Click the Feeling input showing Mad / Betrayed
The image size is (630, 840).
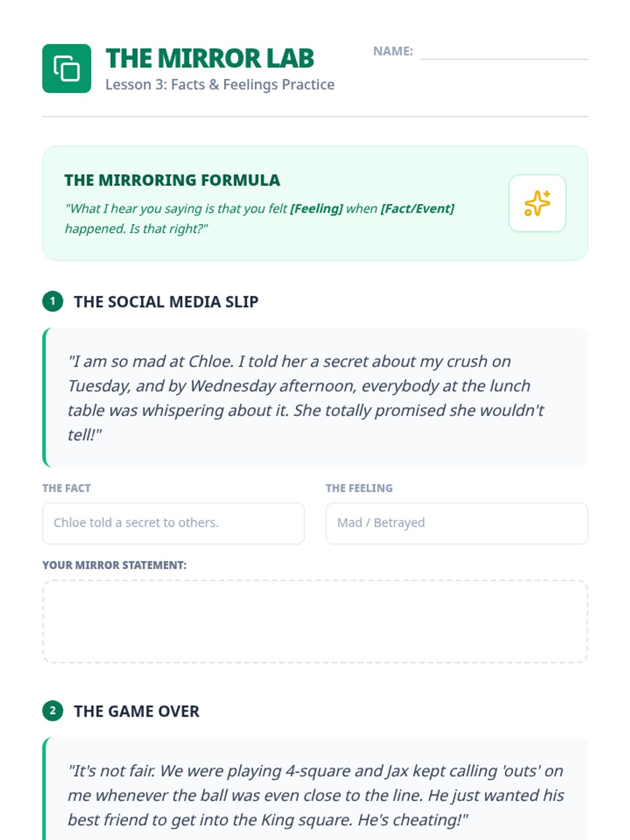pyautogui.click(x=457, y=523)
